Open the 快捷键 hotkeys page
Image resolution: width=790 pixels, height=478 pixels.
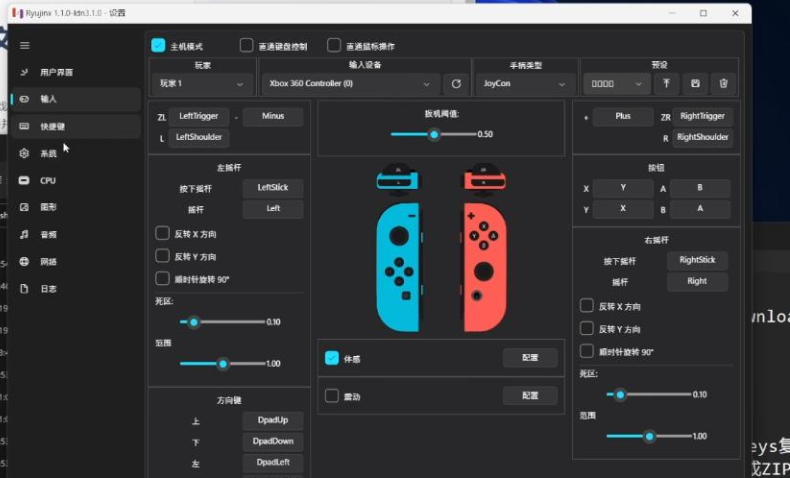(x=76, y=126)
